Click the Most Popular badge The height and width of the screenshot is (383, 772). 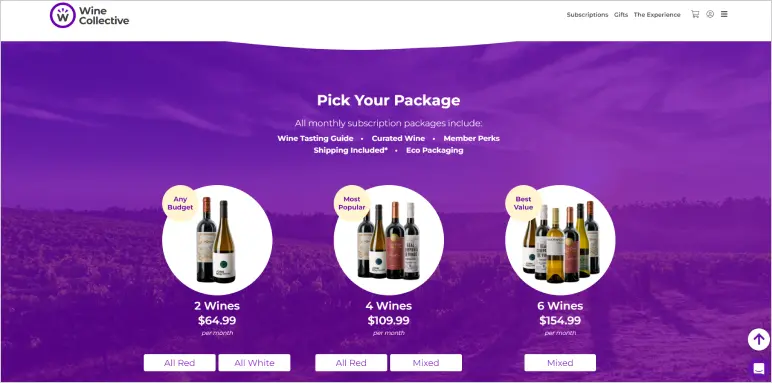pyautogui.click(x=352, y=203)
